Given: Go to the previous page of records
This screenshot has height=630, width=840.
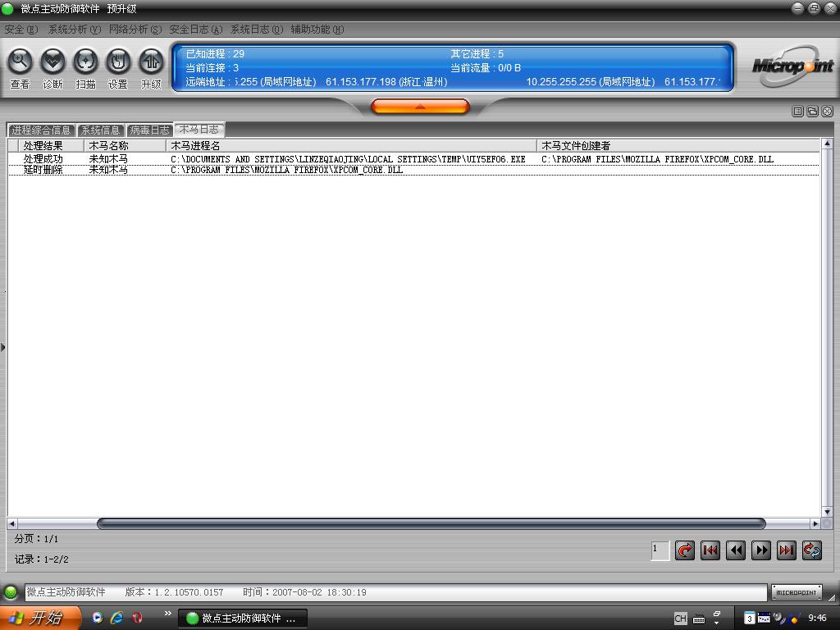Looking at the screenshot, I should pos(736,550).
